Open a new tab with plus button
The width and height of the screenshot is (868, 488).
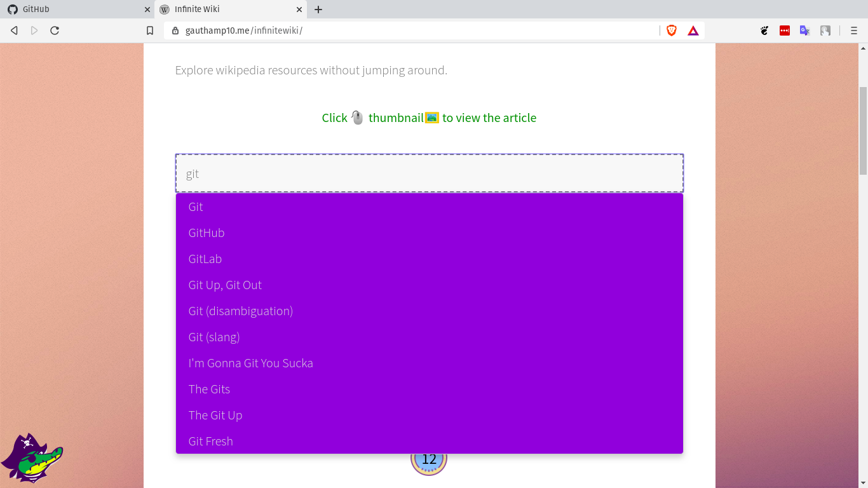[x=318, y=10]
